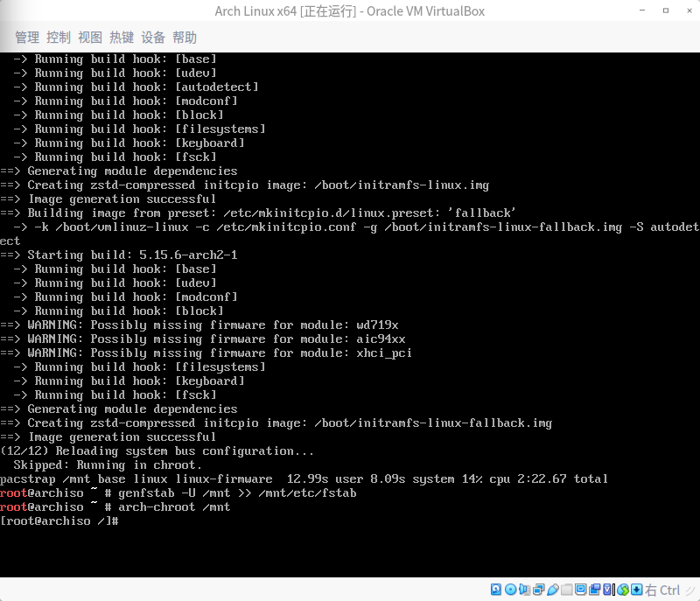The width and height of the screenshot is (700, 601).
Task: Click the [root@archiso /]# chroot prompt
Action: point(59,521)
